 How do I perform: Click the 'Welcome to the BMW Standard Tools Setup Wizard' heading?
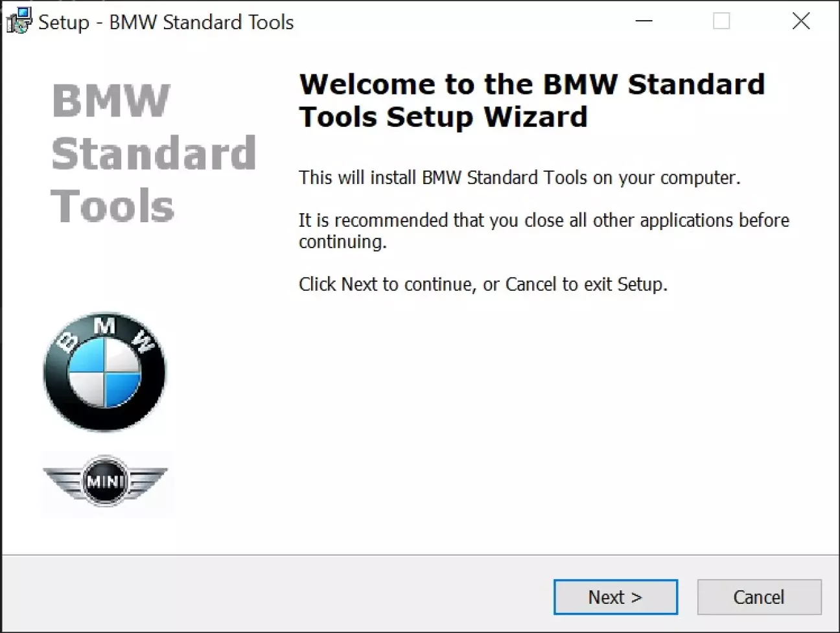click(531, 100)
